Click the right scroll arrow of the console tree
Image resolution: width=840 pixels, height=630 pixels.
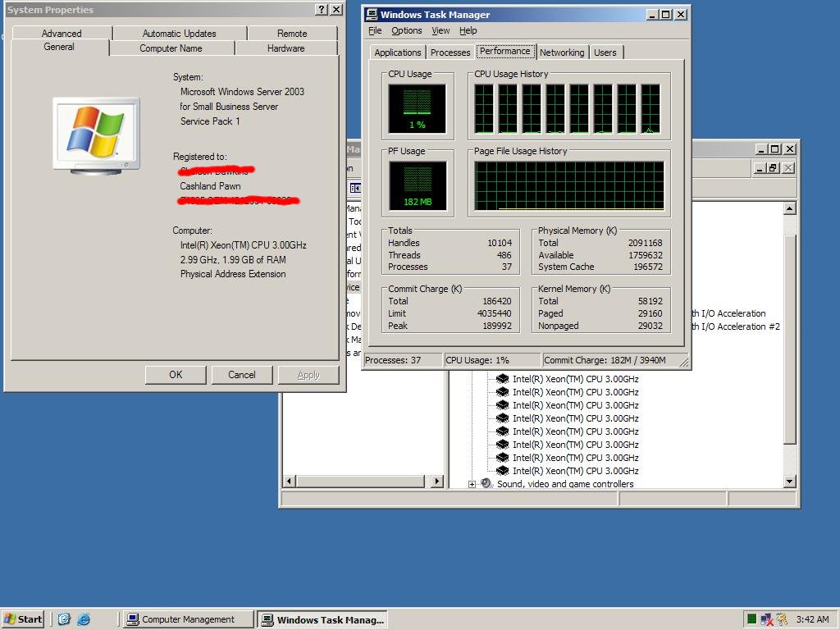click(x=437, y=481)
